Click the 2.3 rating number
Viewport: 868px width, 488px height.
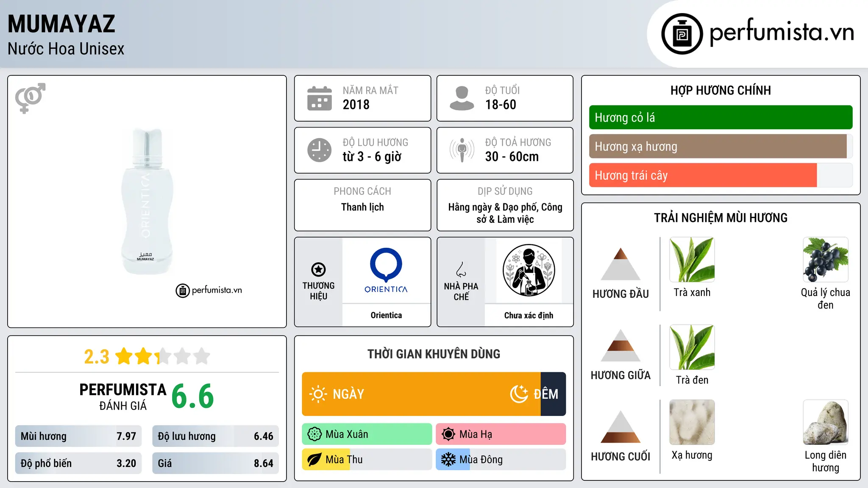[96, 357]
